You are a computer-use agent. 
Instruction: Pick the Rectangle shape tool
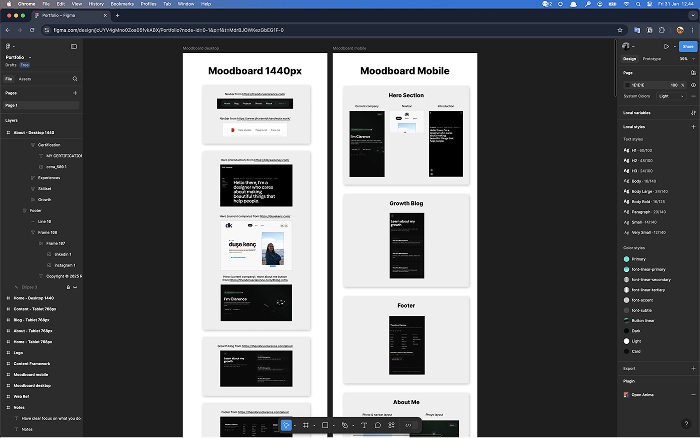325,425
